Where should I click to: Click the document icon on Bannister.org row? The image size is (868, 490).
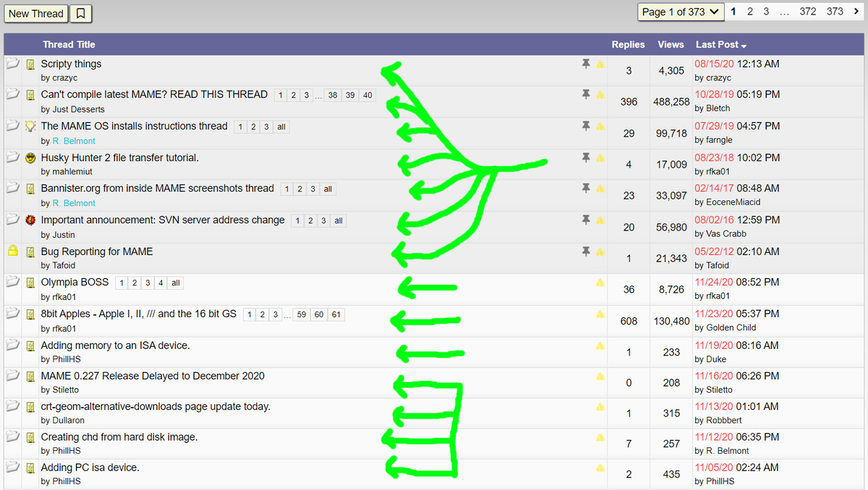point(30,189)
